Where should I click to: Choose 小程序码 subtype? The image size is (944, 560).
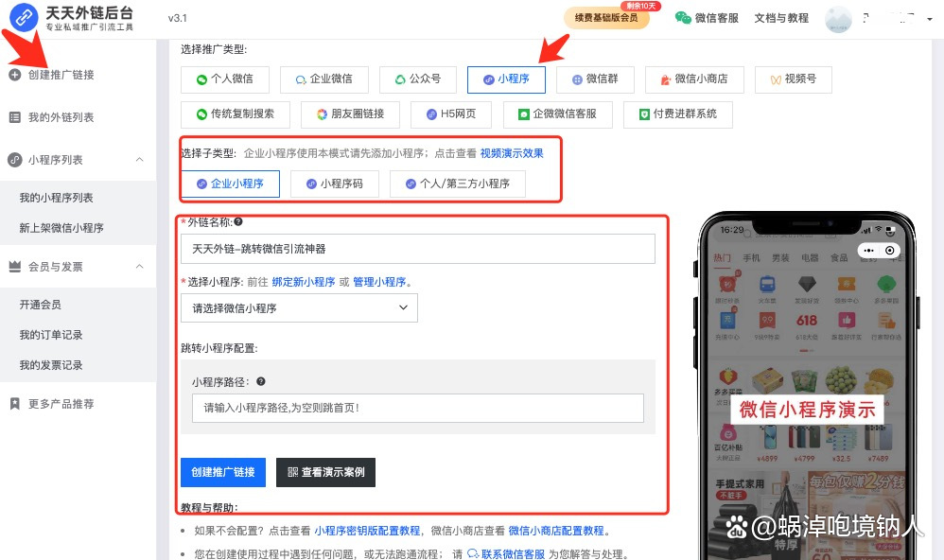(335, 184)
